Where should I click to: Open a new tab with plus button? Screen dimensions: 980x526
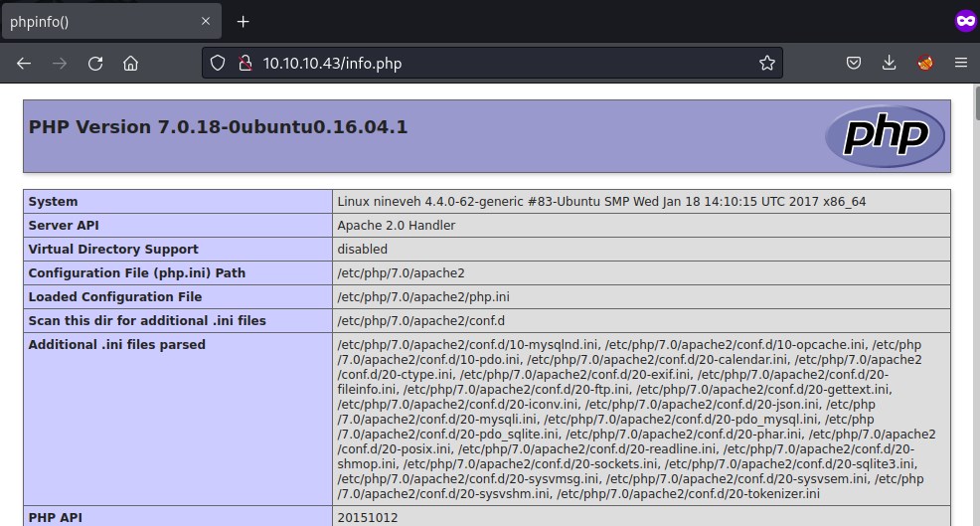click(x=243, y=21)
